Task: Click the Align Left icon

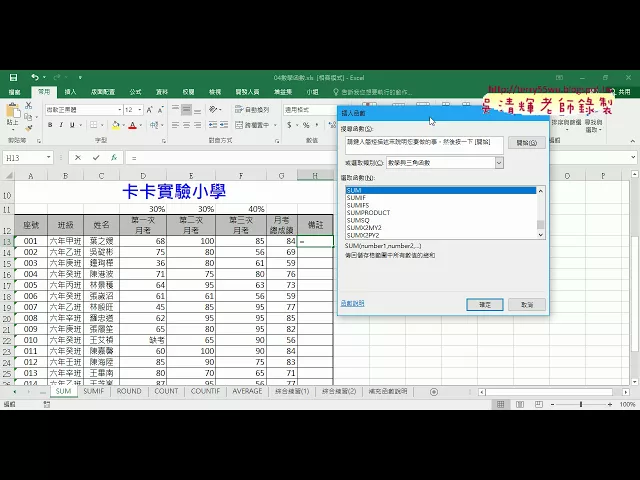Action: [176, 125]
